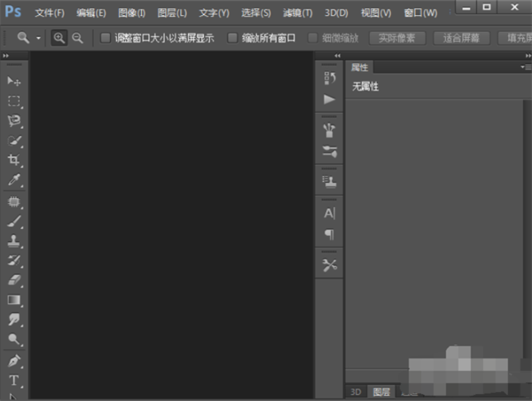Select the Gradient tool
The height and width of the screenshot is (401, 532).
[14, 300]
